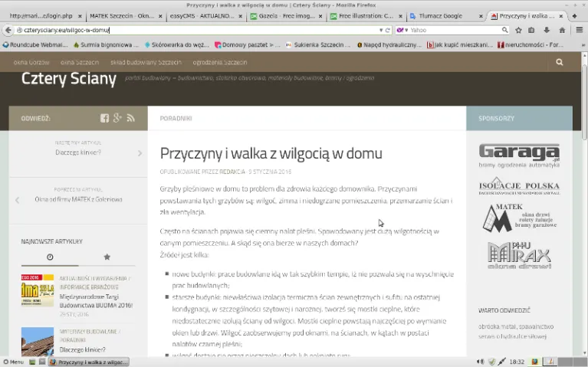This screenshot has width=588, height=367.
Task: Open the desktop Menu button in taskbar
Action: pyautogui.click(x=13, y=362)
